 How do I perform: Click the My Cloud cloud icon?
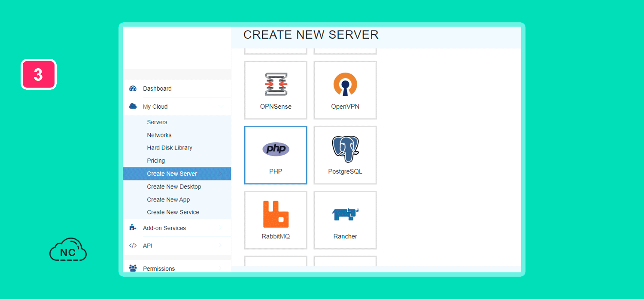133,106
